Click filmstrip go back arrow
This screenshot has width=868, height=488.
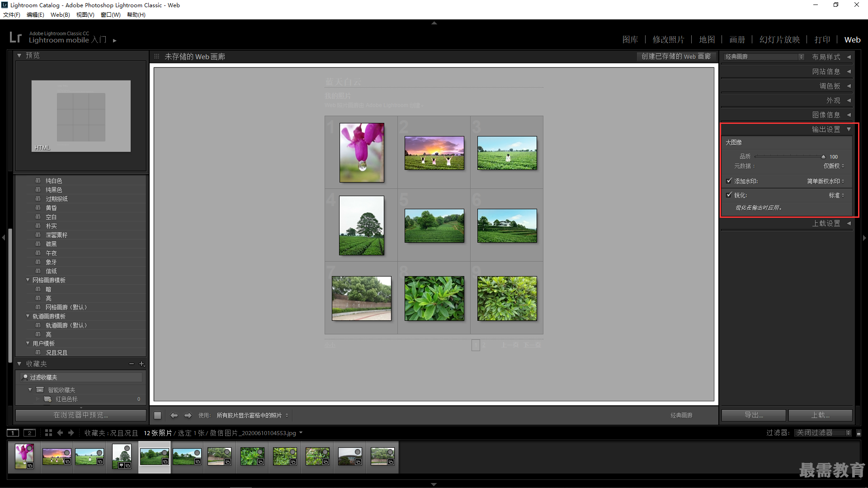click(60, 433)
